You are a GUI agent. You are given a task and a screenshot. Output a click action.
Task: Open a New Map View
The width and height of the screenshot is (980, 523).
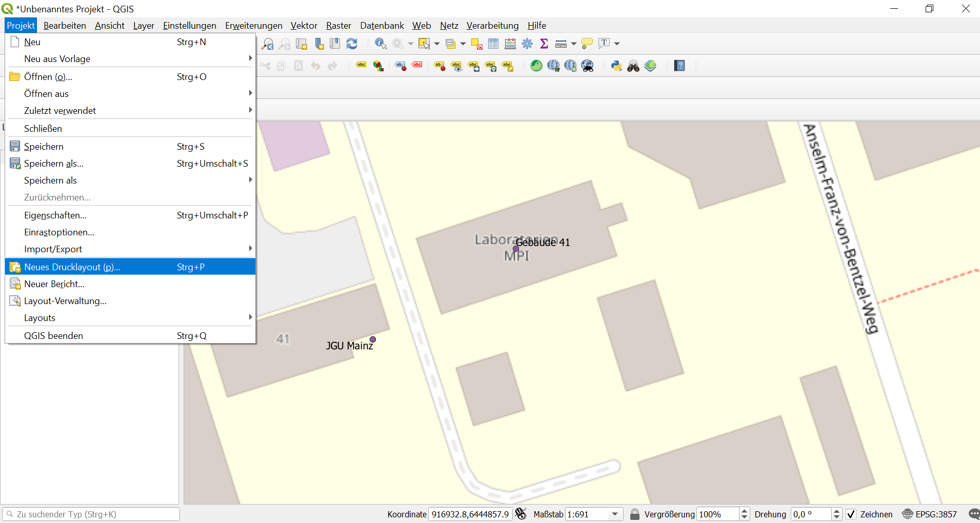click(x=302, y=44)
